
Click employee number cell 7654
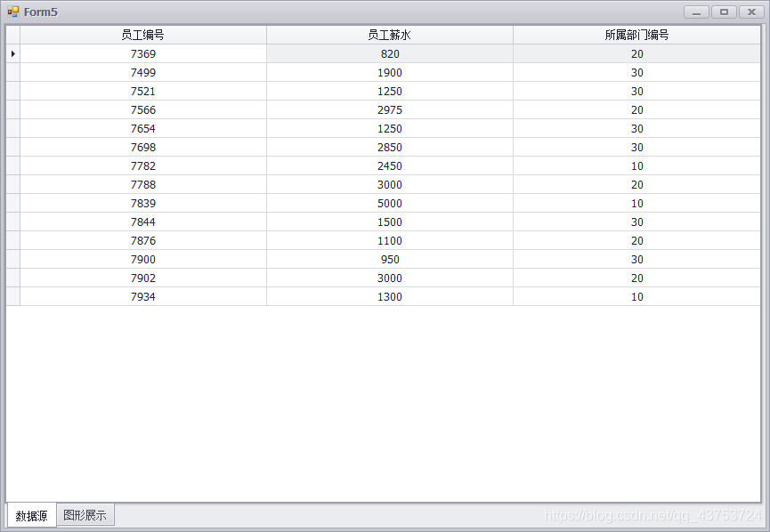pos(143,128)
